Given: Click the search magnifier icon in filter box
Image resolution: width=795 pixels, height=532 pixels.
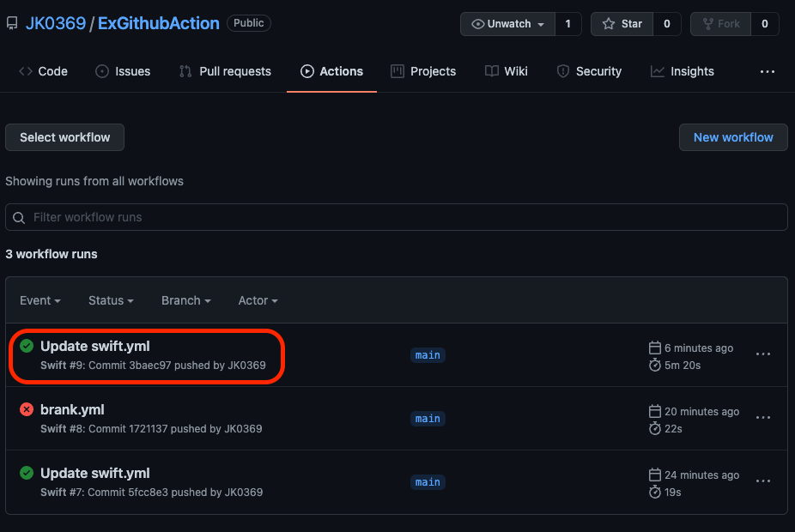Looking at the screenshot, I should point(19,218).
